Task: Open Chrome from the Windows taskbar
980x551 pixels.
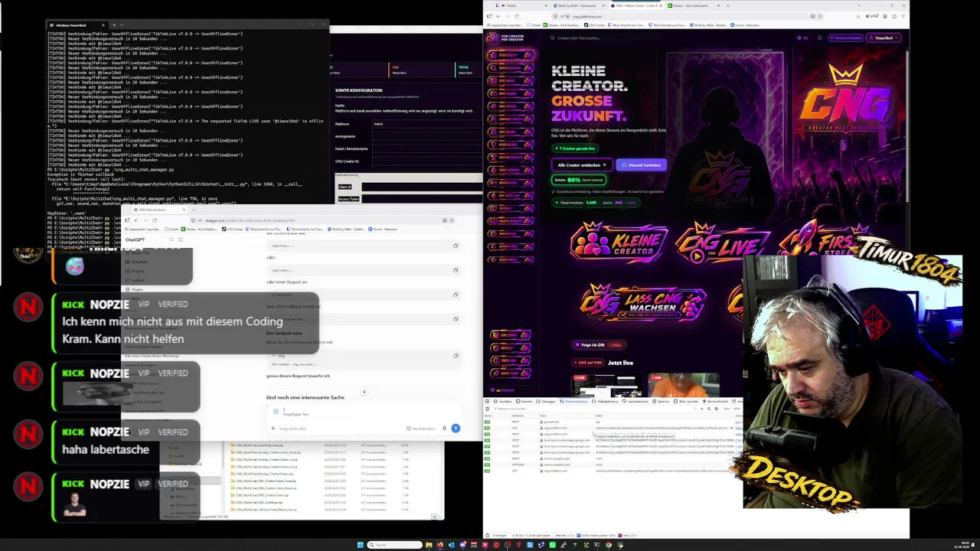Action: pyautogui.click(x=609, y=545)
